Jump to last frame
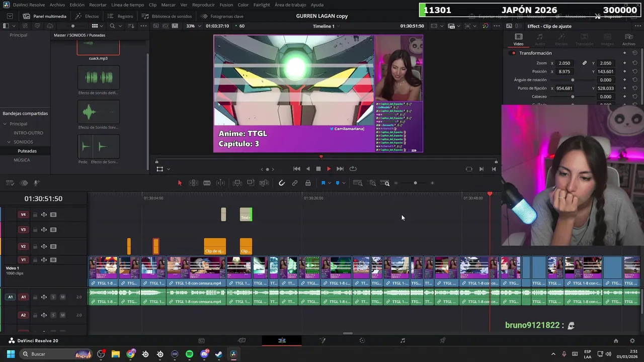Viewport: 644px width, 362px height. coord(340,169)
